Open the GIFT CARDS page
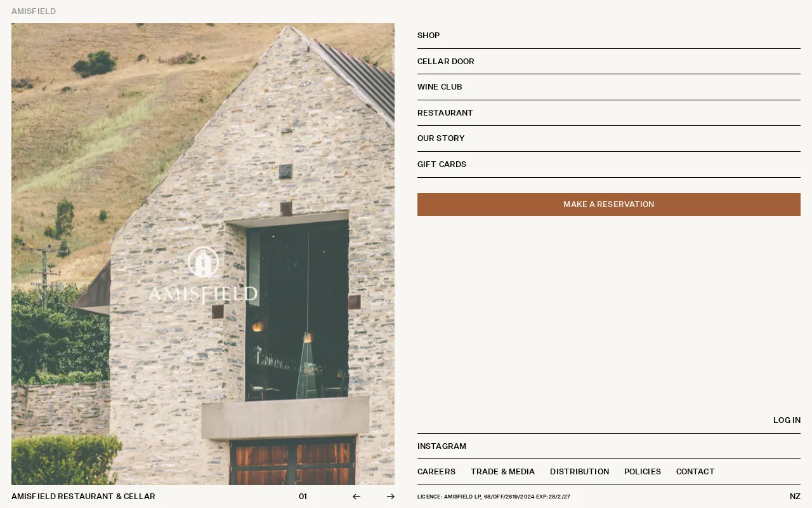 [x=442, y=164]
